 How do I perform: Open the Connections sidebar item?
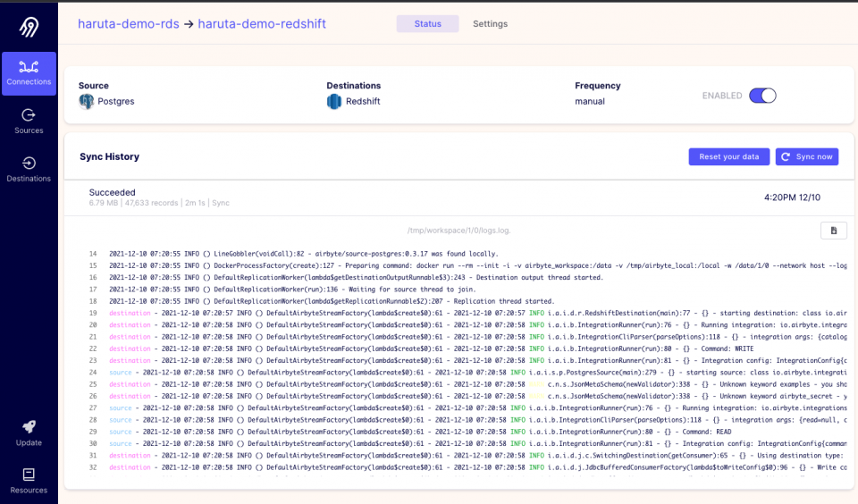tap(29, 74)
